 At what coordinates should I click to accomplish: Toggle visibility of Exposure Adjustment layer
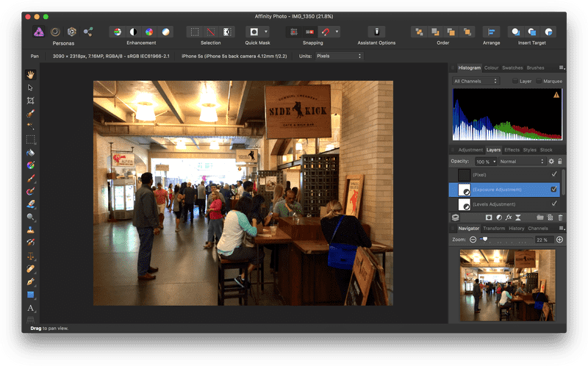click(x=553, y=190)
